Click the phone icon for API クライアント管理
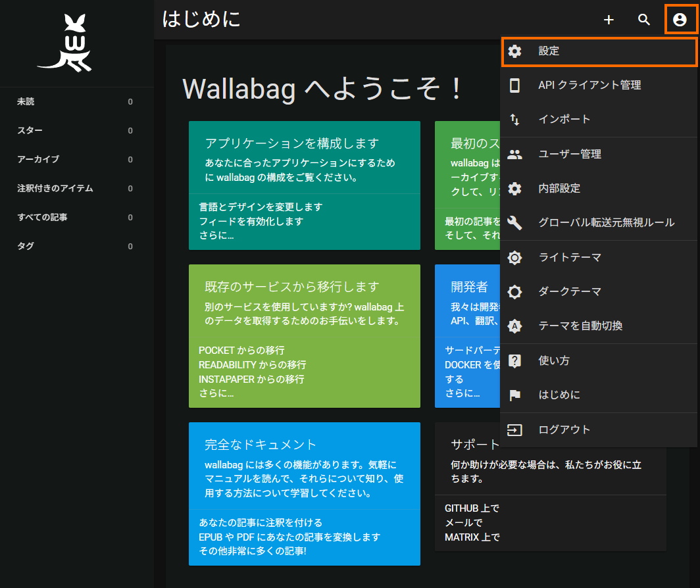Viewport: 700px width, 588px height. pos(514,86)
